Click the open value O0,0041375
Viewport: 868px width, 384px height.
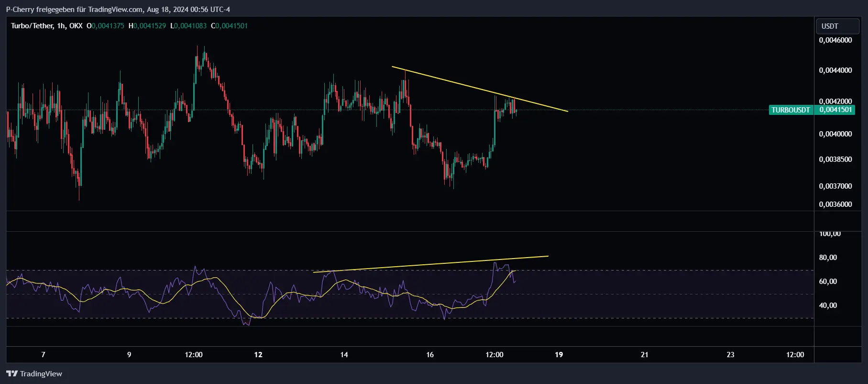click(x=105, y=26)
